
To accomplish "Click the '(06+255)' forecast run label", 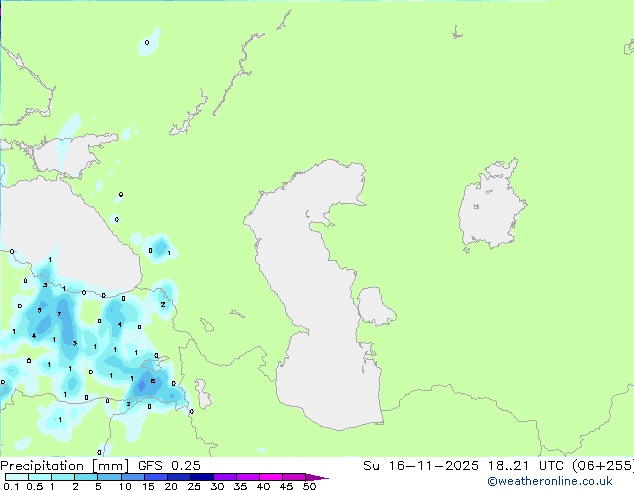I will pyautogui.click(x=603, y=466).
